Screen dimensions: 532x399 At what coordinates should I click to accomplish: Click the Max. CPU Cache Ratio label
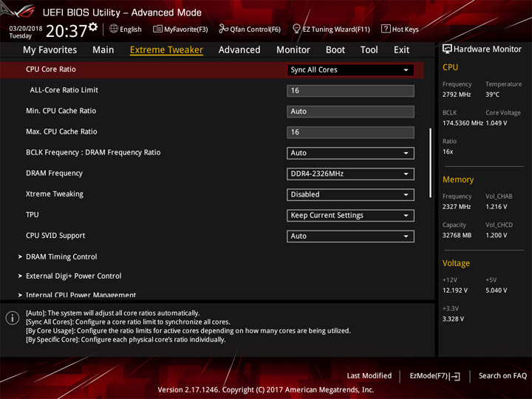click(61, 132)
